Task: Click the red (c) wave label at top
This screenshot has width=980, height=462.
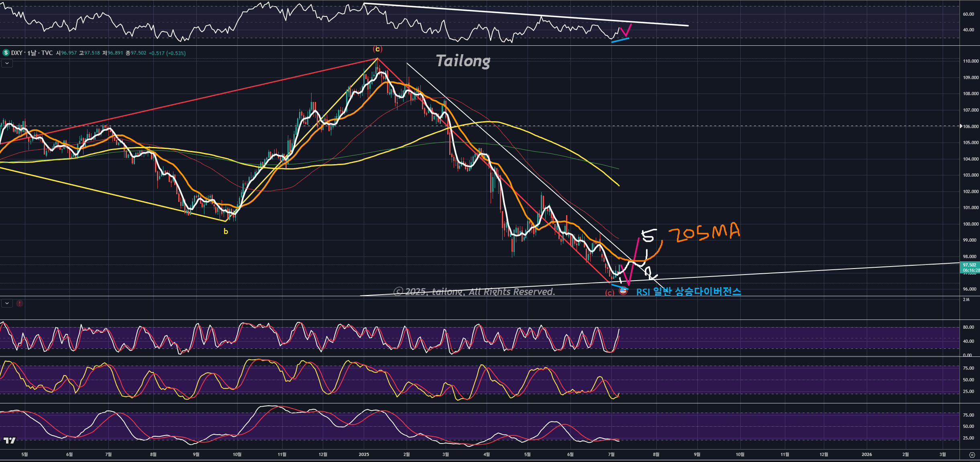Action: point(377,49)
